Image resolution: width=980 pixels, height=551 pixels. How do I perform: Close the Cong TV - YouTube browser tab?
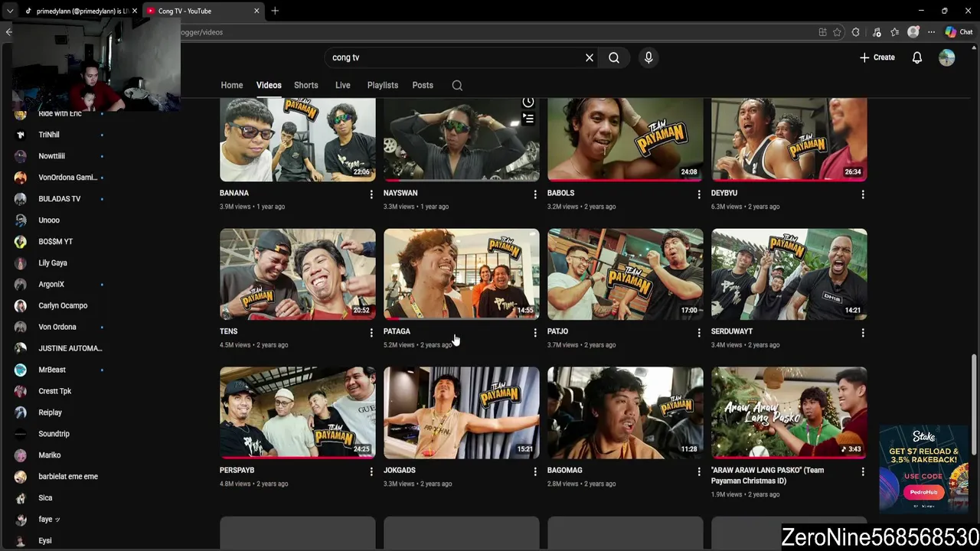point(256,11)
